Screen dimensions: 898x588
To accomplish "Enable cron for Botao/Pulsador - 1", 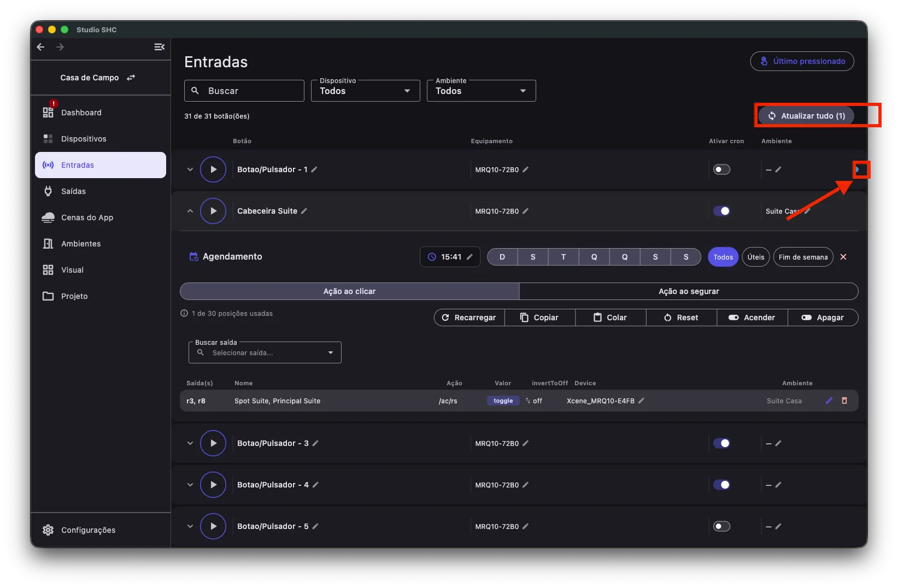I will 721,169.
